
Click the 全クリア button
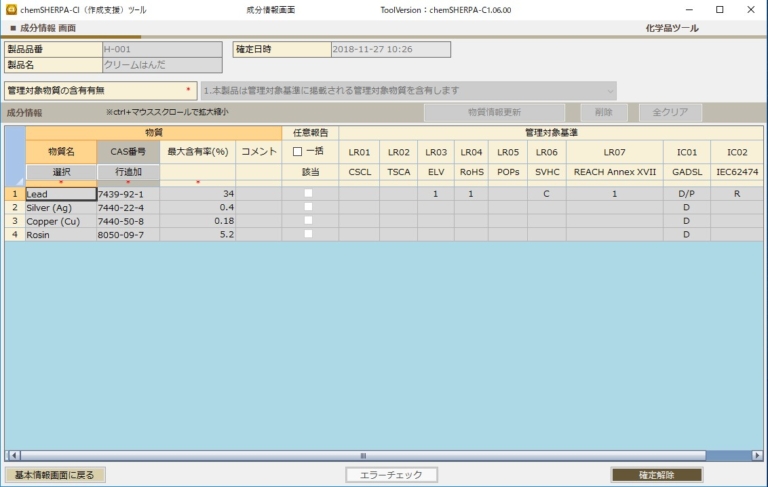[x=670, y=113]
